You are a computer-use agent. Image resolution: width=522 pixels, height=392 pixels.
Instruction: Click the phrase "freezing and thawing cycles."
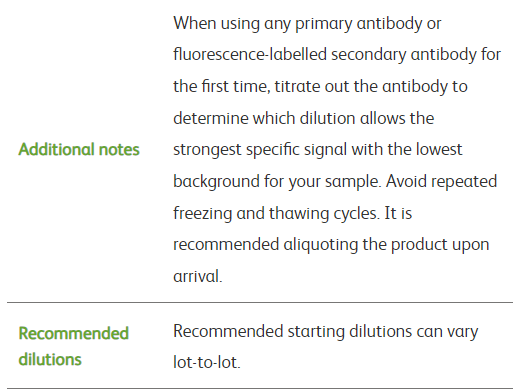click(x=277, y=214)
